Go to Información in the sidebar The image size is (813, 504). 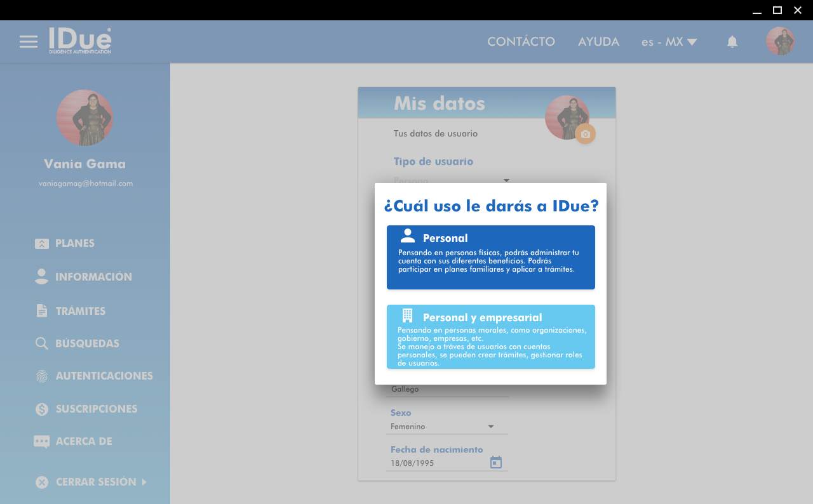click(93, 277)
